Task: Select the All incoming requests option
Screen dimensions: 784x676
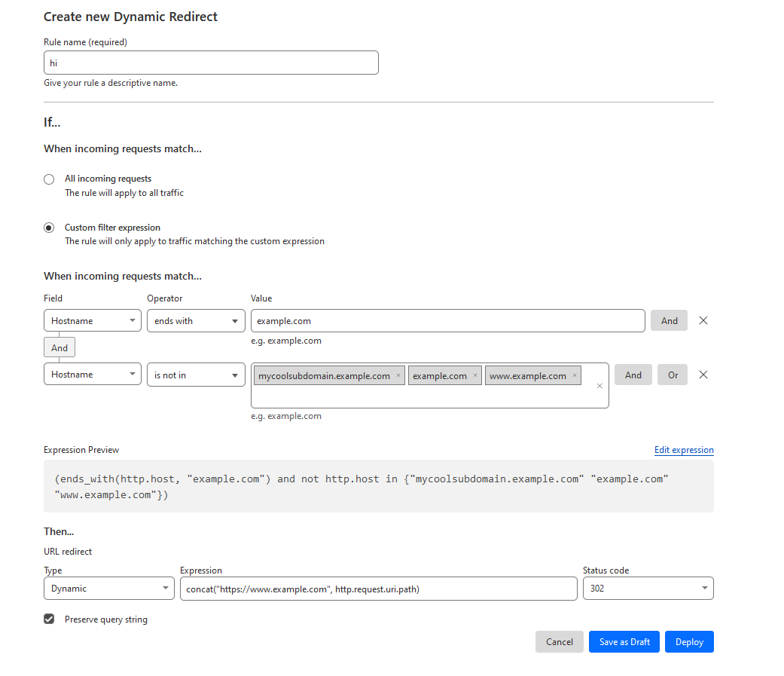Action: pyautogui.click(x=49, y=179)
